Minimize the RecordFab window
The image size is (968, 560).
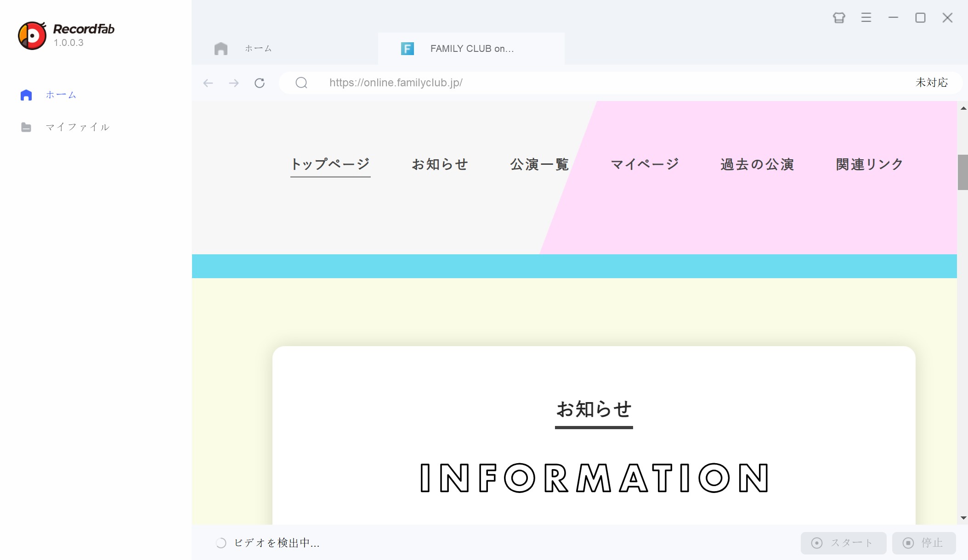[x=894, y=17]
